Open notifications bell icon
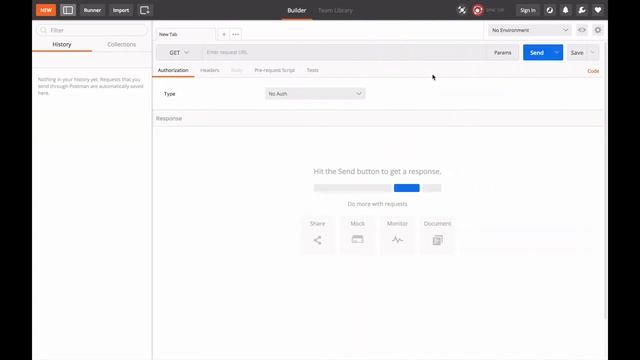Image resolution: width=640 pixels, height=360 pixels. 566,10
